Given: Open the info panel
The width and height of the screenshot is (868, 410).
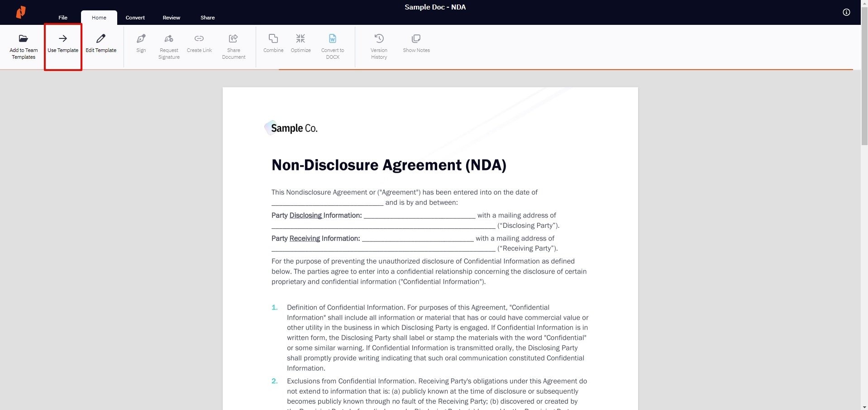Looking at the screenshot, I should [x=846, y=12].
